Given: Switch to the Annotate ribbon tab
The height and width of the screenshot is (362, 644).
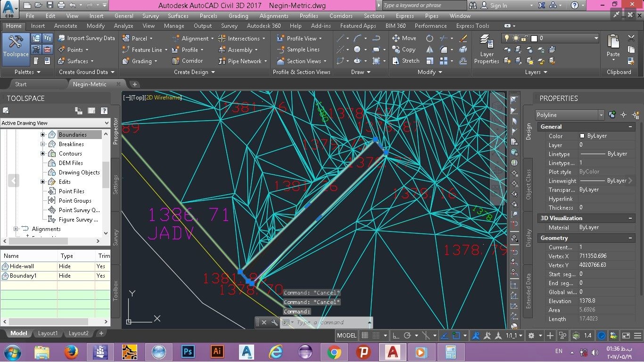Looking at the screenshot, I should click(66, 26).
